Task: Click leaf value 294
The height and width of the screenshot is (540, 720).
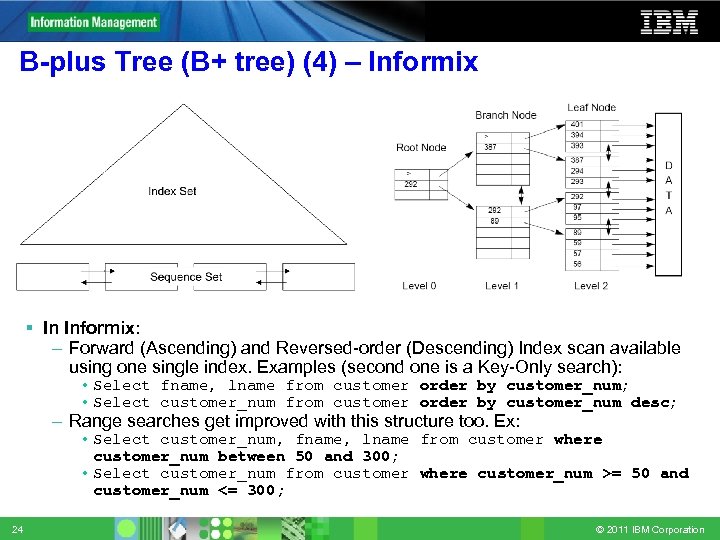Action: [x=577, y=171]
